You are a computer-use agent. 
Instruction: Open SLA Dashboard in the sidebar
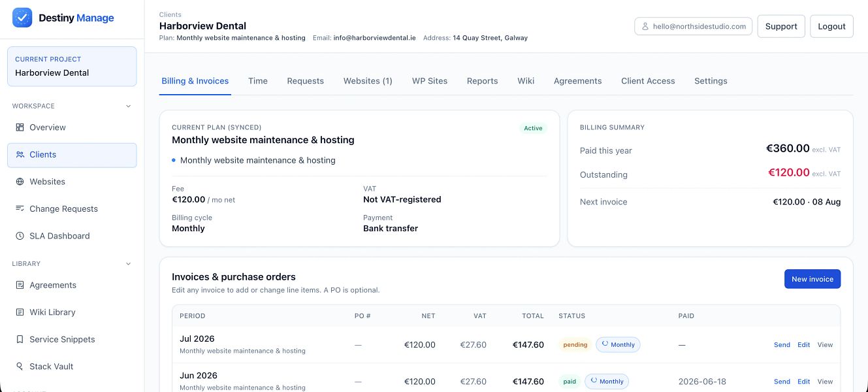(x=72, y=236)
